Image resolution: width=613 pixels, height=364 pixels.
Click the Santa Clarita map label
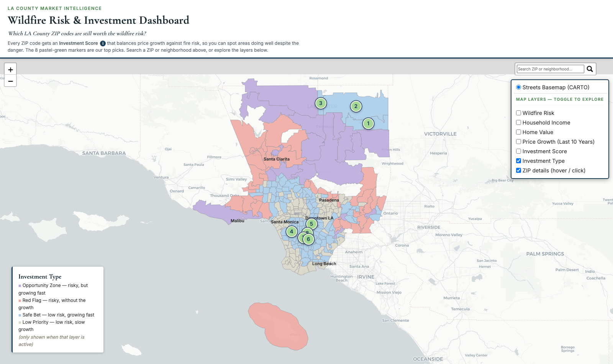tap(277, 159)
